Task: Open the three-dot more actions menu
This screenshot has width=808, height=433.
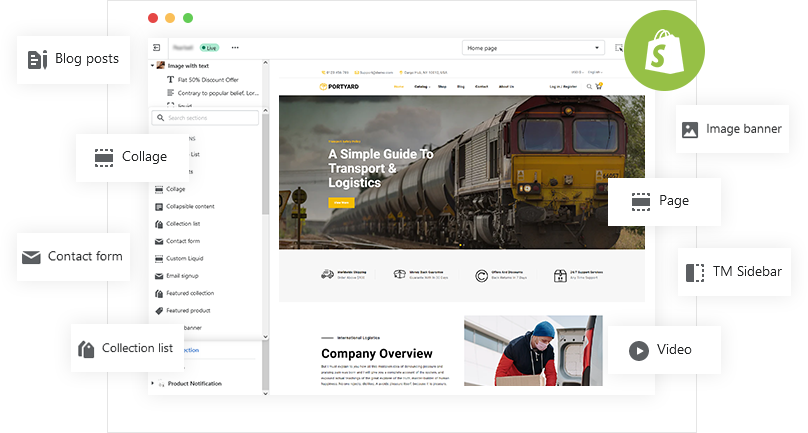Action: (235, 47)
